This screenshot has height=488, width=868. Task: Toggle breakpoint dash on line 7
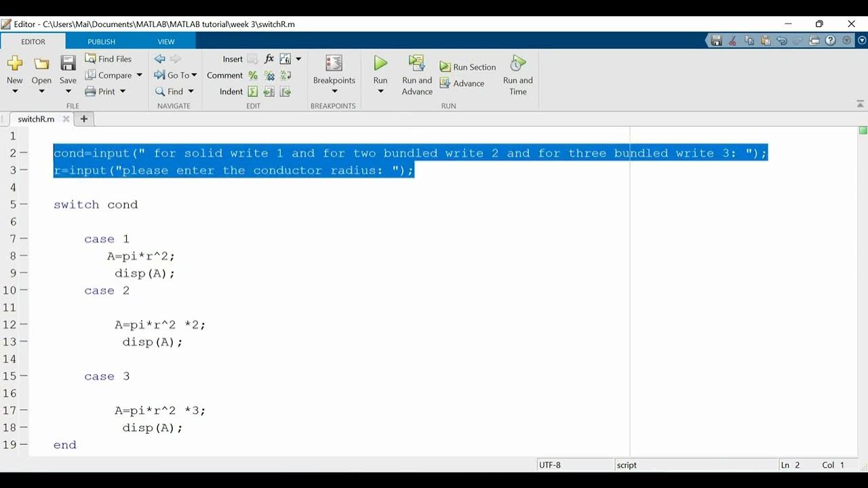pyautogui.click(x=24, y=239)
